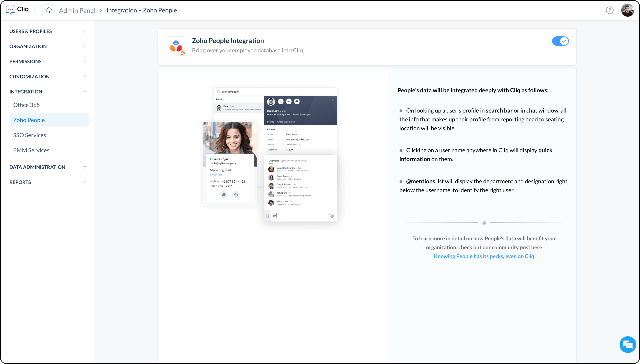Expand Permissions section

[85, 61]
